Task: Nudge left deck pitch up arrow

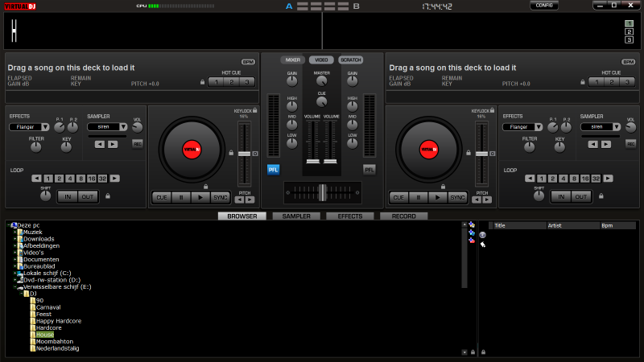Action: (250, 200)
